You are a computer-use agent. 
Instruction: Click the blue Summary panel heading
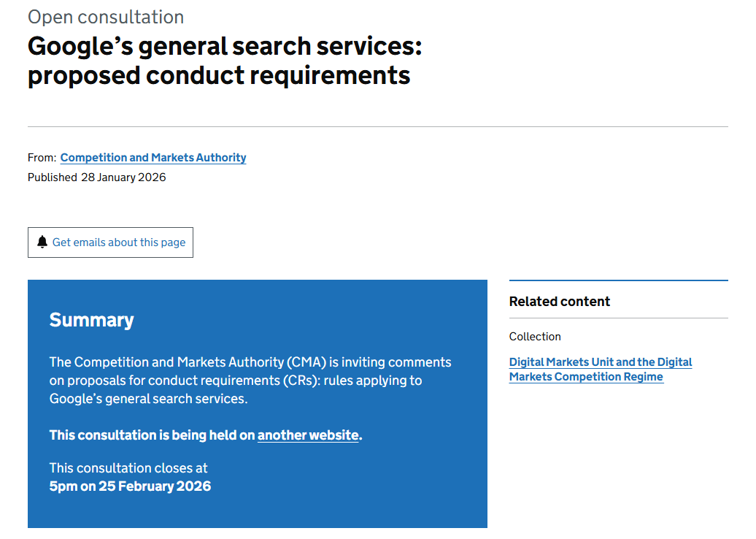pyautogui.click(x=91, y=319)
